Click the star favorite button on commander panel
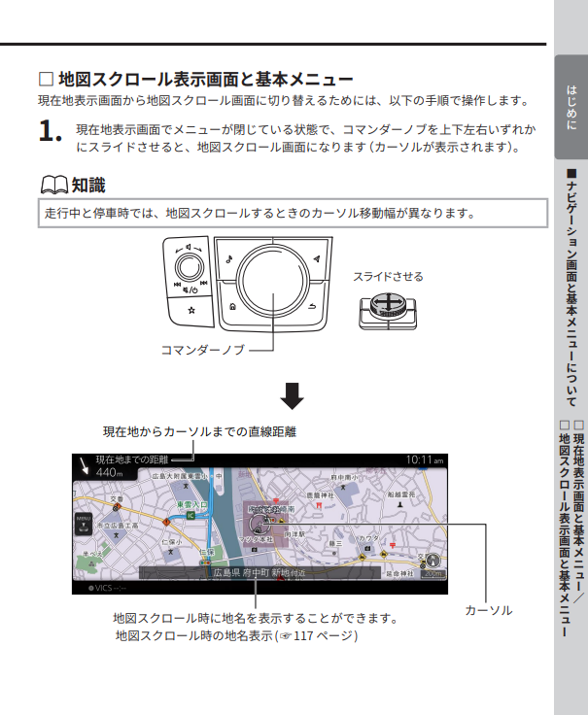The image size is (588, 715). point(191,311)
